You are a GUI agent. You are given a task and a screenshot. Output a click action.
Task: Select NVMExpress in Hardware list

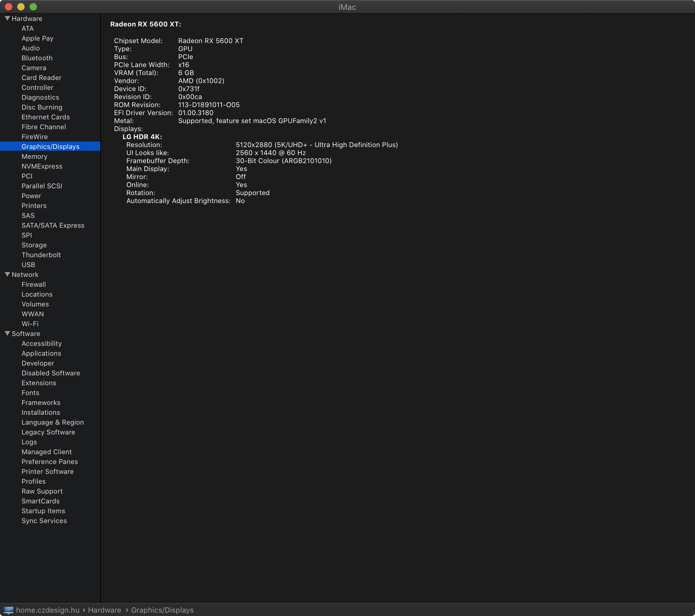42,166
